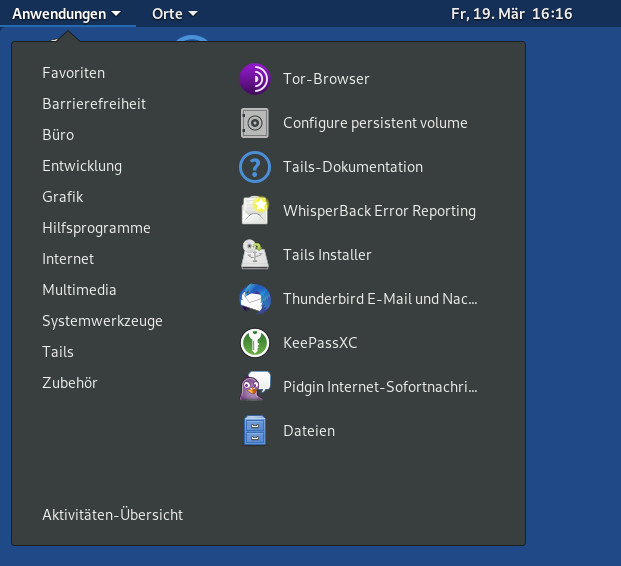The image size is (621, 566).
Task: Open WhisperBack envelope icon
Action: click(x=255, y=211)
